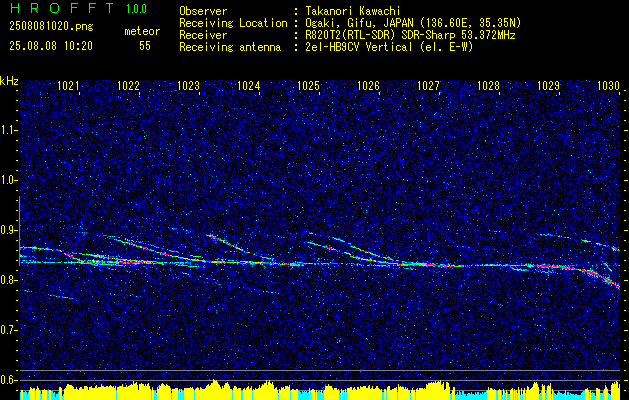Image resolution: width=629 pixels, height=400 pixels.
Task: Click the Ogaki, Gifu, JAPAN coordinates text
Action: 411,23
